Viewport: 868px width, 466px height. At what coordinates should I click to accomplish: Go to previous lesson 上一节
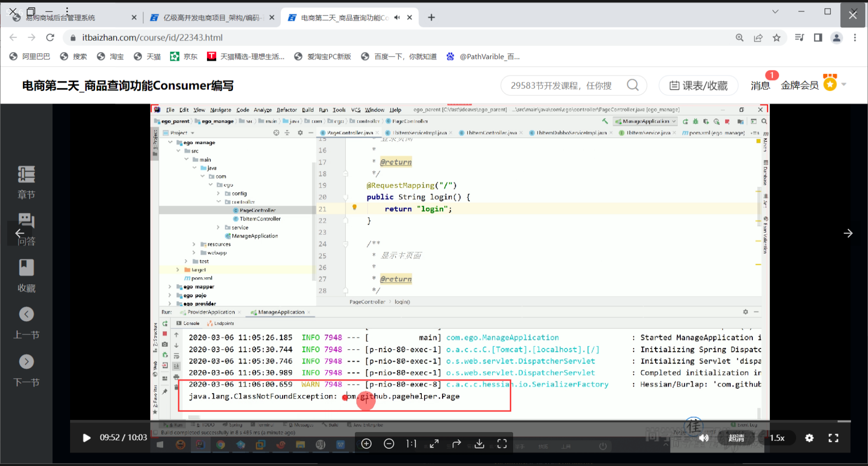[26, 323]
